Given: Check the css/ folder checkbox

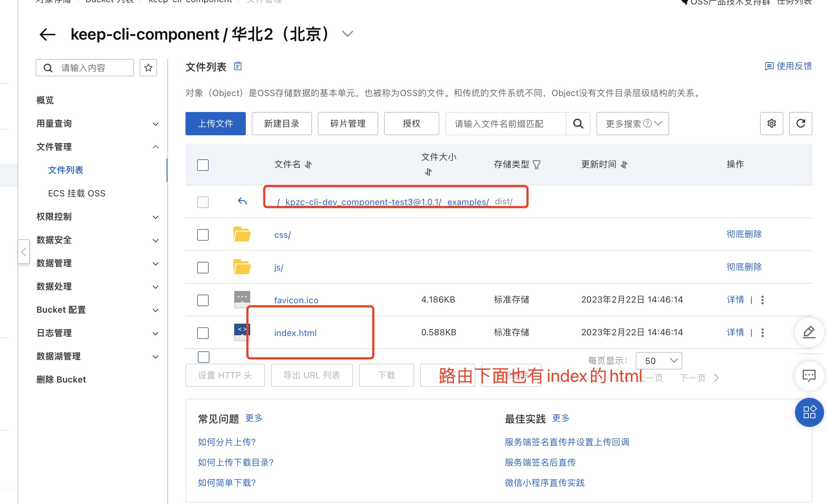Looking at the screenshot, I should coord(203,235).
